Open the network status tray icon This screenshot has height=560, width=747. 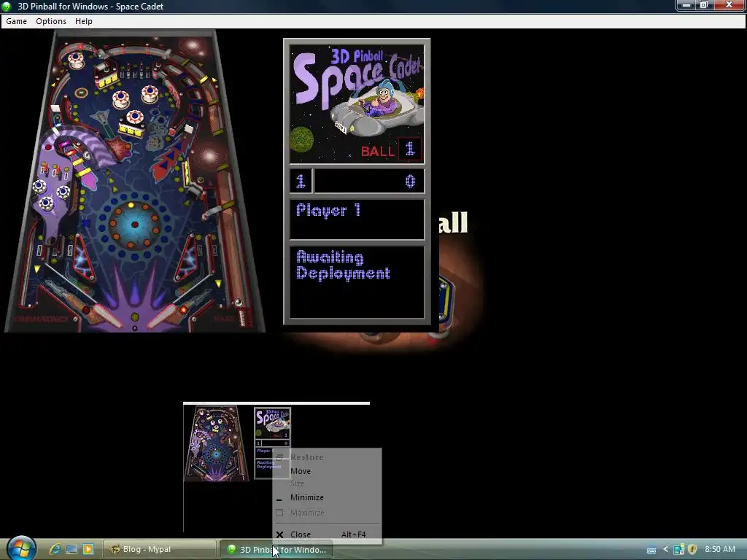(x=679, y=550)
